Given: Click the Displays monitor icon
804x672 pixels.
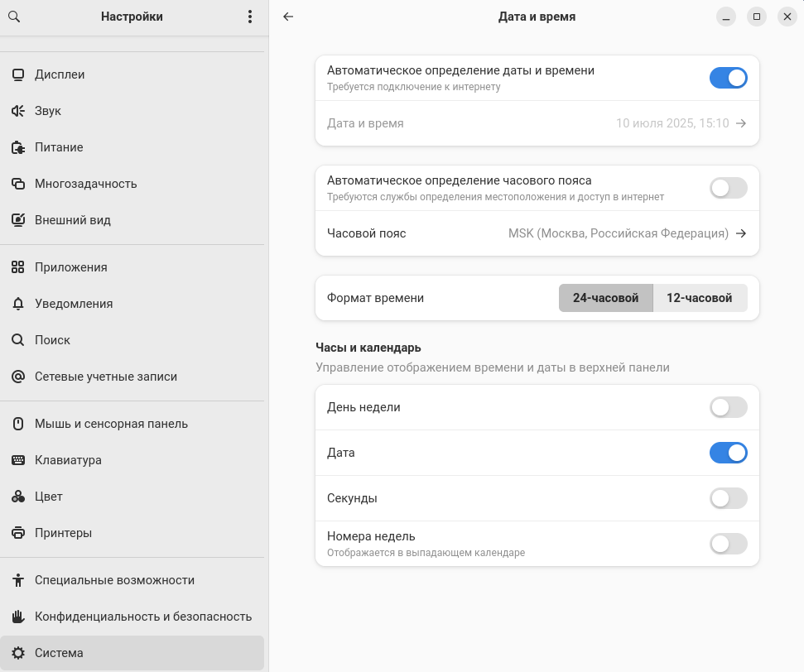Looking at the screenshot, I should coord(18,74).
